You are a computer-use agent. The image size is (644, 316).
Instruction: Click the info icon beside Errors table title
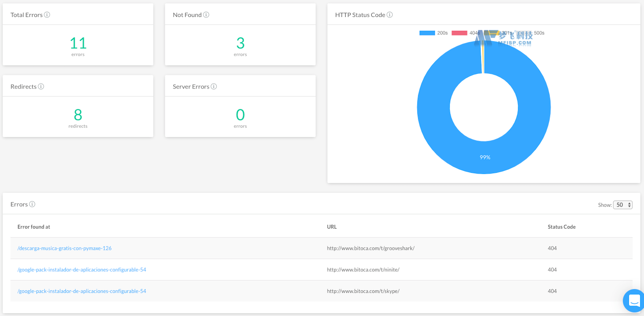pos(32,204)
